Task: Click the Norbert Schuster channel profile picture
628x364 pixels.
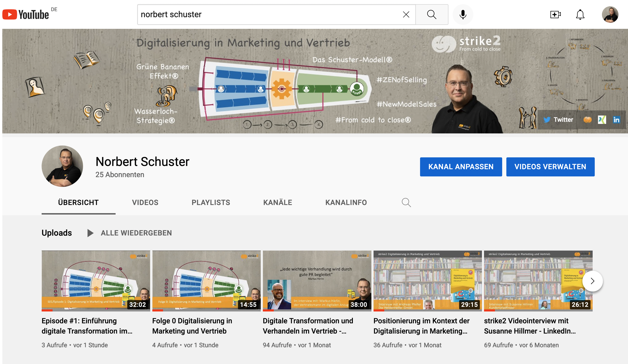Action: click(x=62, y=166)
